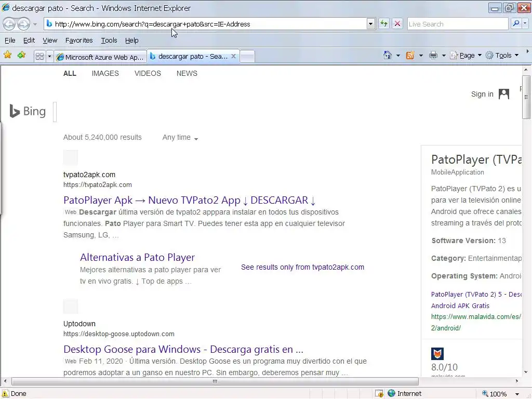Expand the Home button dropdown arrow
532x399 pixels.
click(x=398, y=55)
